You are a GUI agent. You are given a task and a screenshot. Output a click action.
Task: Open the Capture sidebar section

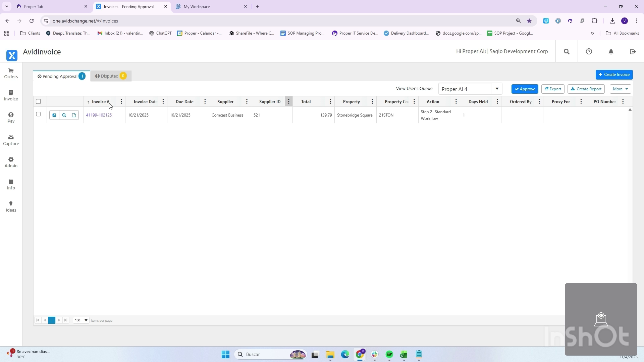(x=11, y=140)
